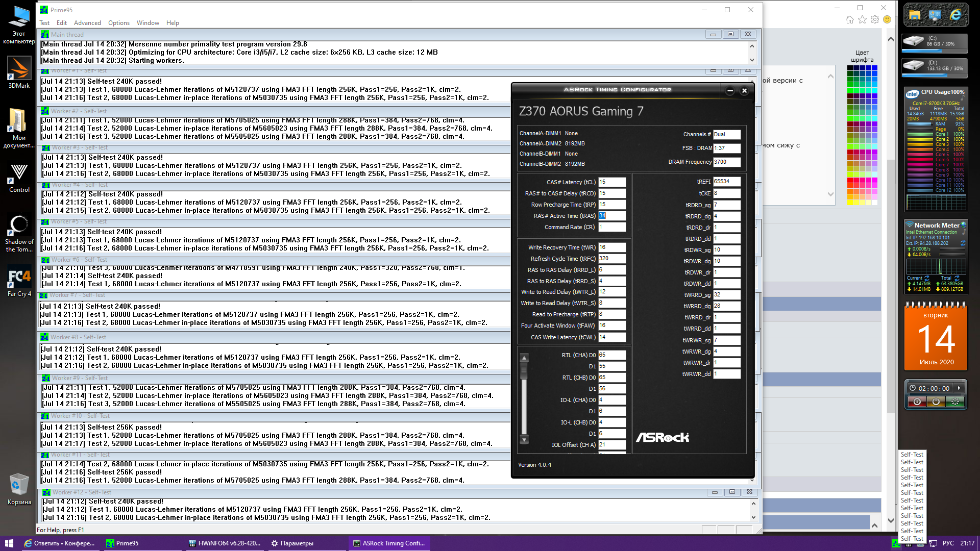This screenshot has height=551, width=980.
Task: Click the tRFC value field showing 320
Action: (611, 259)
